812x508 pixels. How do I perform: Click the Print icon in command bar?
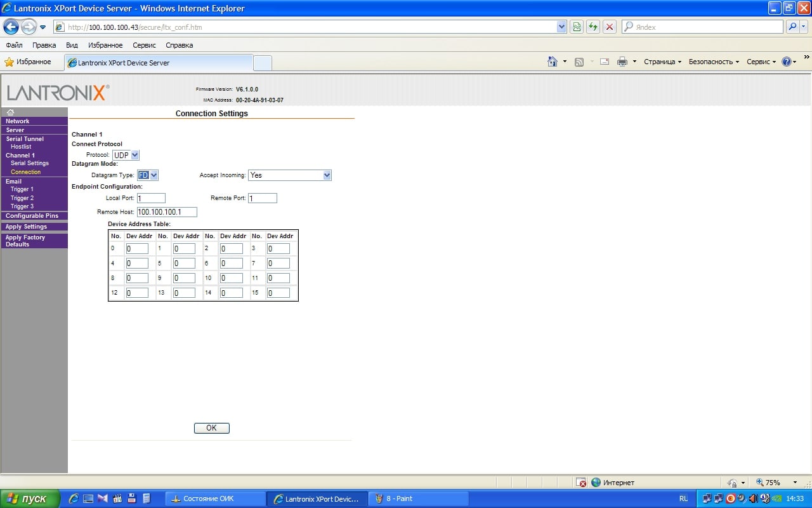(x=622, y=62)
